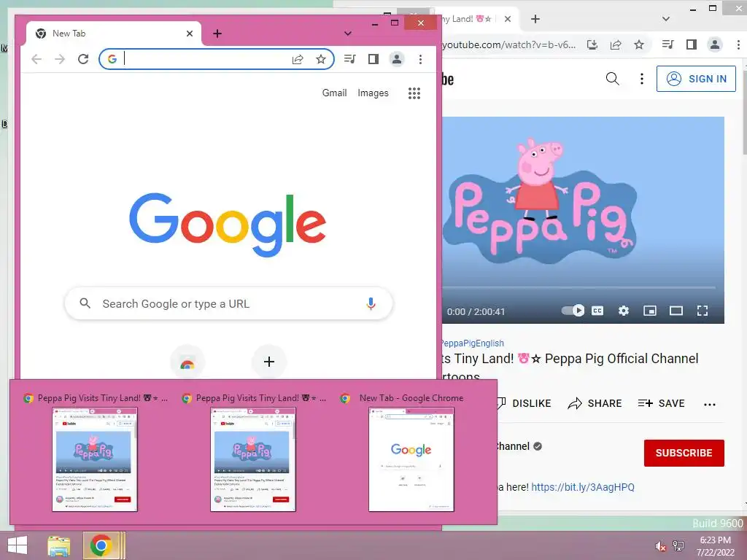Screen dimensions: 747x560
Task: Reload page in New Tab window
Action: coord(83,59)
